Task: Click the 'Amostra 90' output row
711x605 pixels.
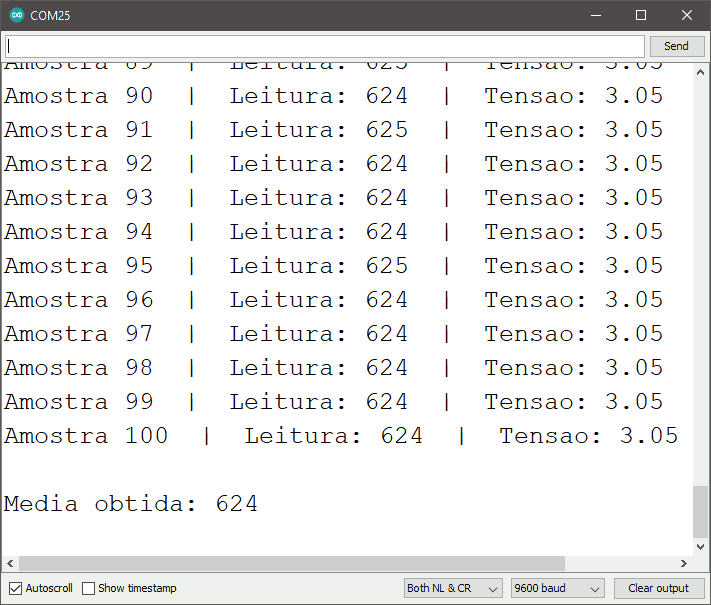Action: click(333, 95)
